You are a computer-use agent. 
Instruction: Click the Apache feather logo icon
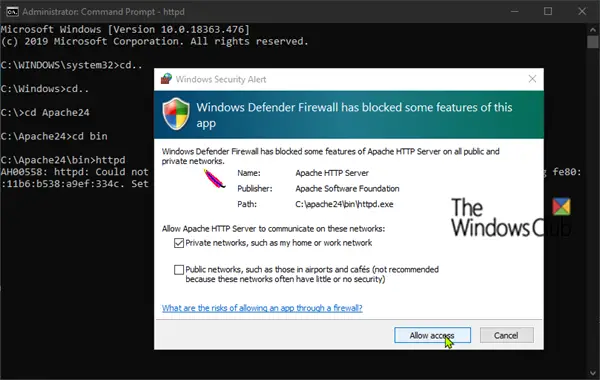tap(214, 178)
